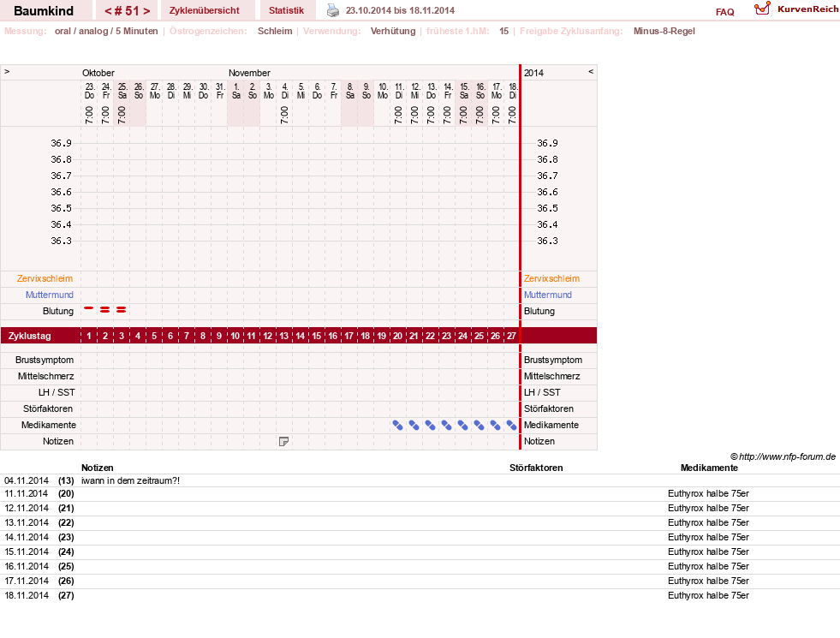840x638 pixels.
Task: Click the printer icon
Action: coord(333,10)
